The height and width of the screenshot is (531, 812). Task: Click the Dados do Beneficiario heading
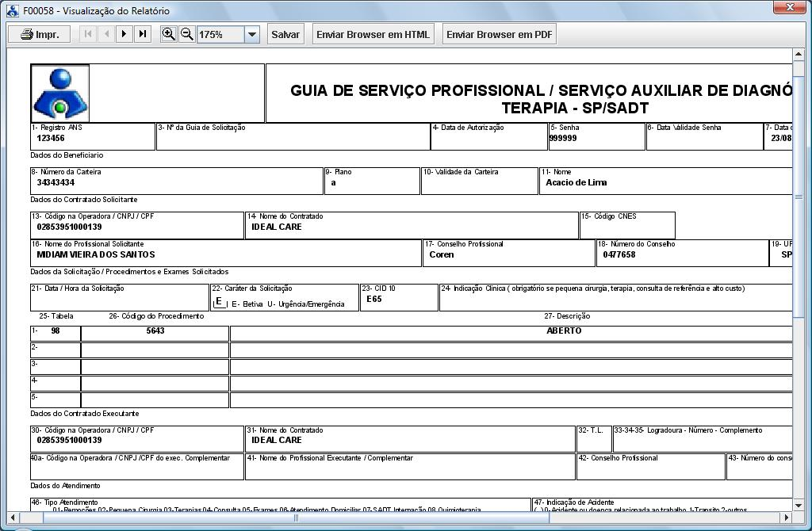tap(67, 155)
